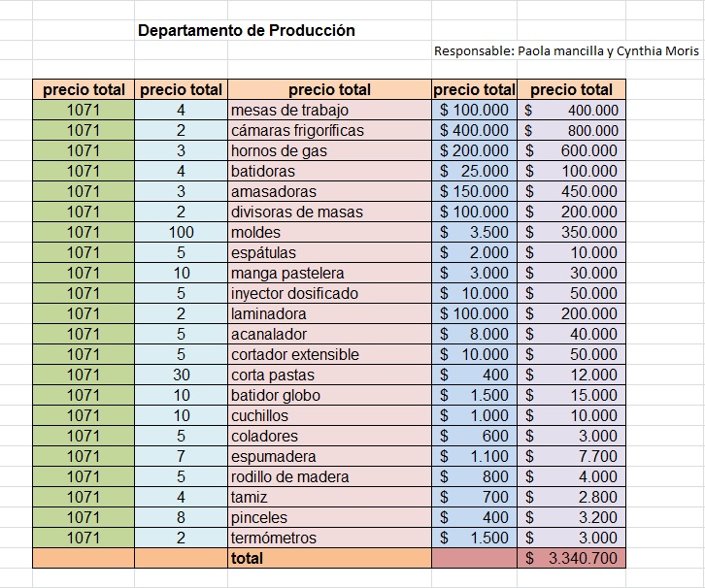Select the 1071 code beside laminadora

tap(84, 313)
